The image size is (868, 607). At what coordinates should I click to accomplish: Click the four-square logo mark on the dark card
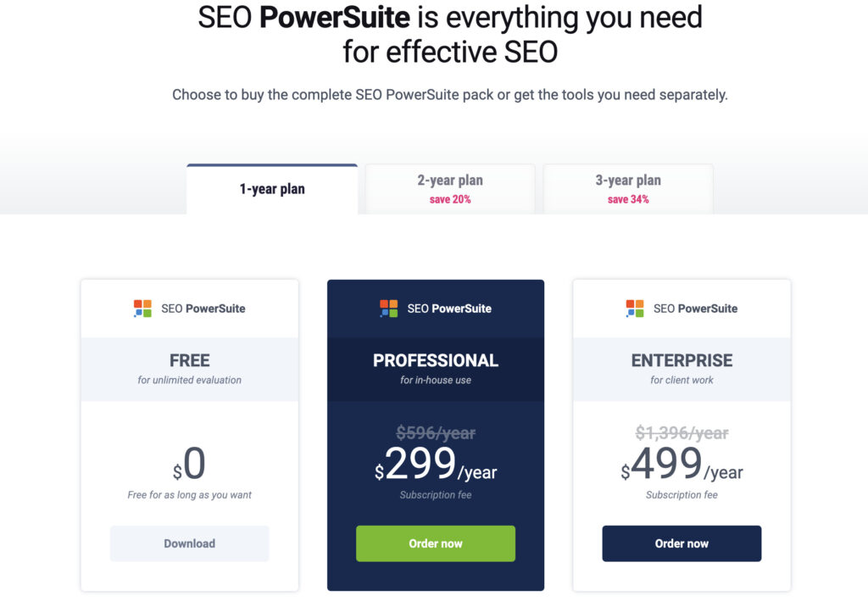[x=388, y=308]
